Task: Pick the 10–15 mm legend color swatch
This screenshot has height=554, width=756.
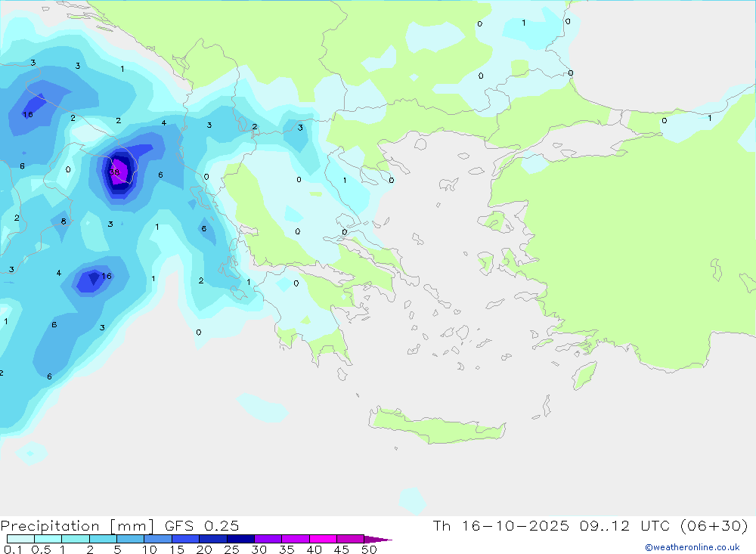Action: (158, 539)
